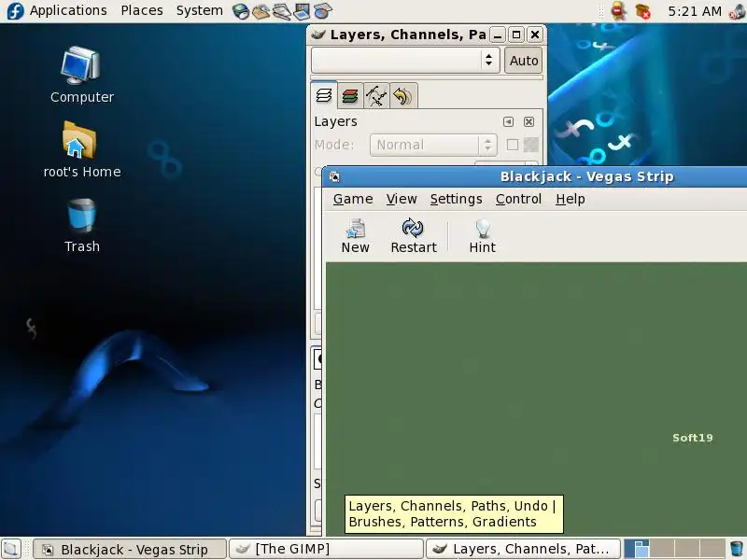This screenshot has height=560, width=747.
Task: Launch the web browser from top panel
Action: pos(241,11)
